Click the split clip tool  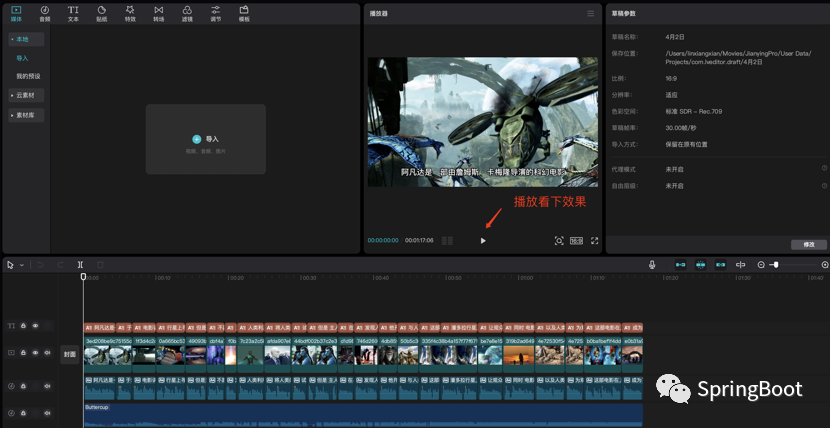(80, 265)
